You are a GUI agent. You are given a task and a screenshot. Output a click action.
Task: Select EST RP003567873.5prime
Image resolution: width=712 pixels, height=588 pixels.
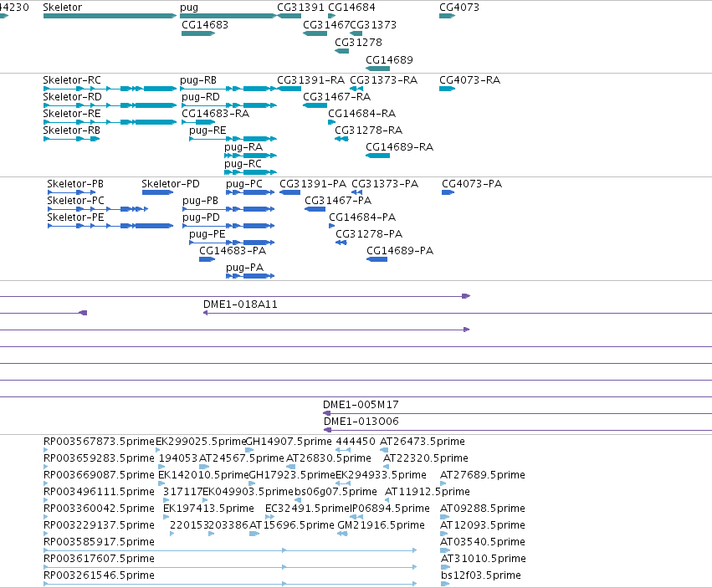pyautogui.click(x=99, y=442)
